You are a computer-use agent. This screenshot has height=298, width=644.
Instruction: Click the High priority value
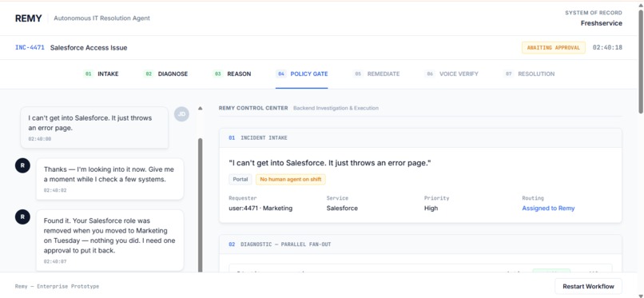pyautogui.click(x=431, y=208)
